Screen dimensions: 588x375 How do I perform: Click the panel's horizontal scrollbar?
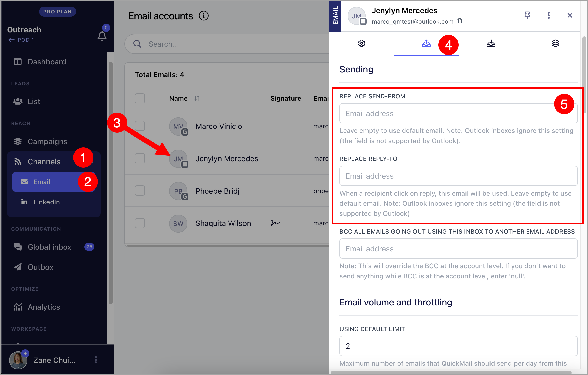451,372
